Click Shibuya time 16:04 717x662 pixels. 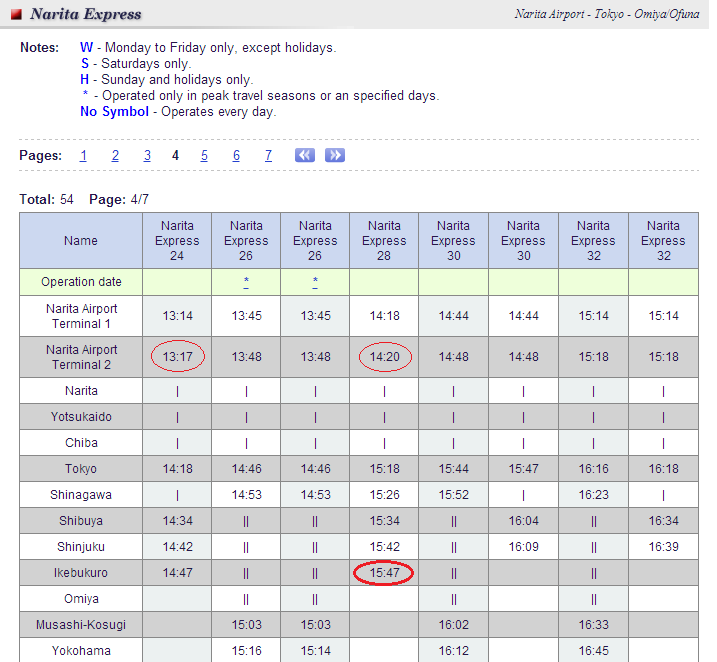pyautogui.click(x=524, y=521)
